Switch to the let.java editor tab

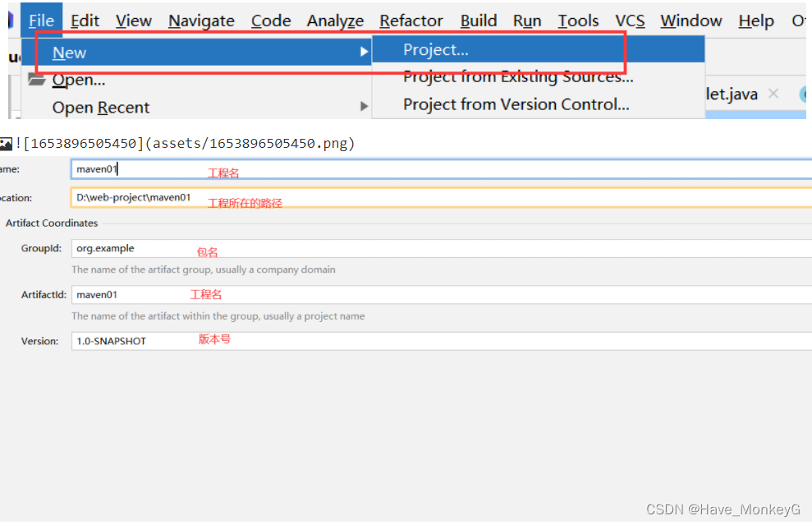732,94
